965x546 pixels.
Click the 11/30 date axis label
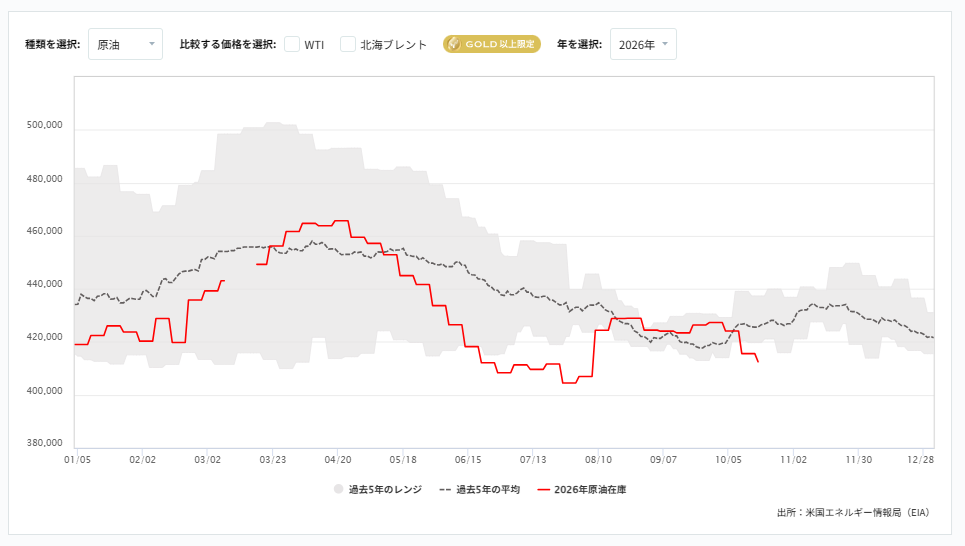[859, 460]
